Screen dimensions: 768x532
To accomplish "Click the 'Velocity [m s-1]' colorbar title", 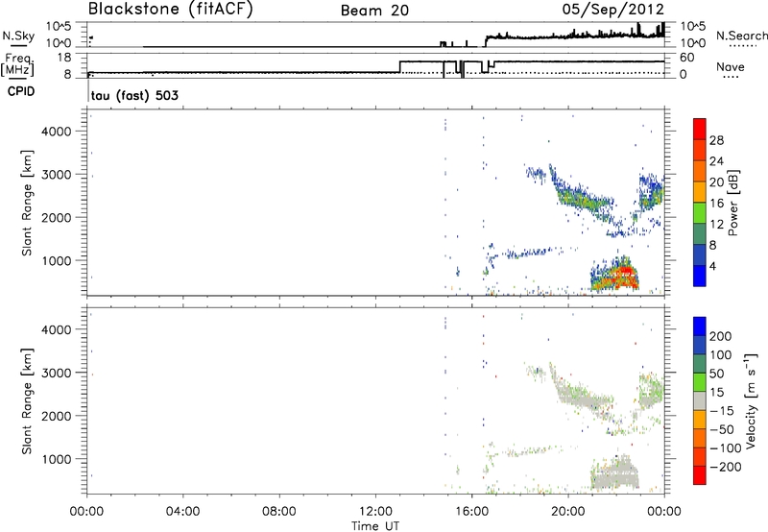I will pyautogui.click(x=751, y=400).
